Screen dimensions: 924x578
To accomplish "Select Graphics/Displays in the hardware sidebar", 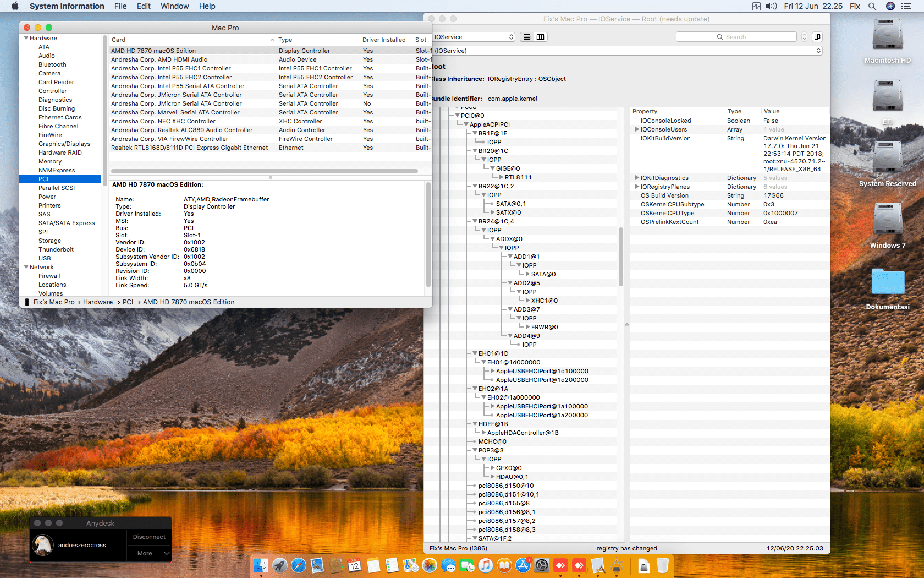I will (x=64, y=144).
